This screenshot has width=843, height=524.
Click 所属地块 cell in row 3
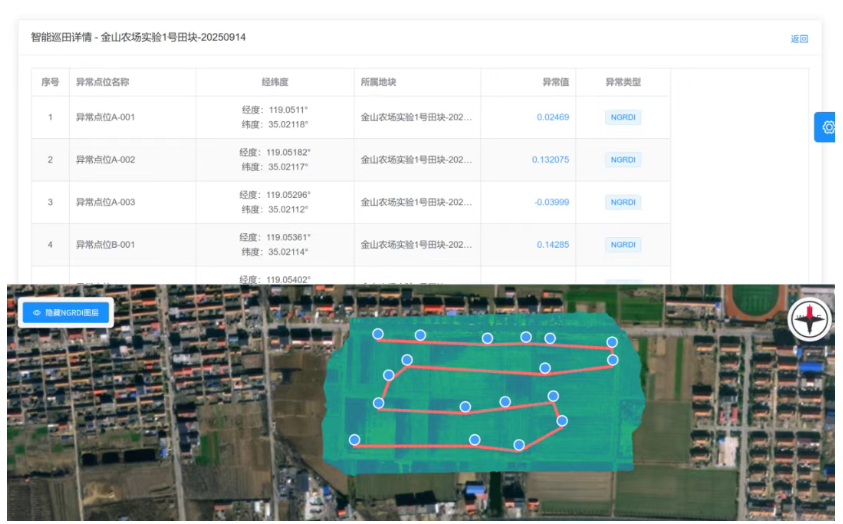416,202
